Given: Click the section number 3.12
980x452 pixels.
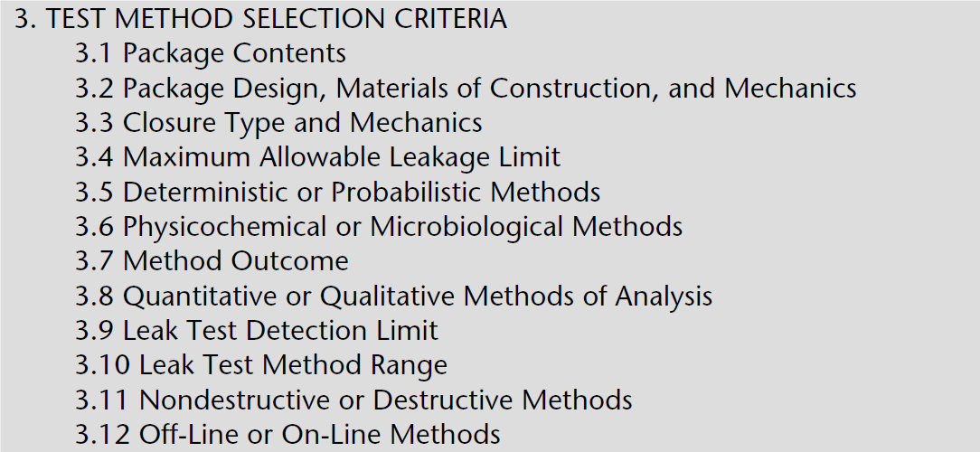Looking at the screenshot, I should pos(102,434).
